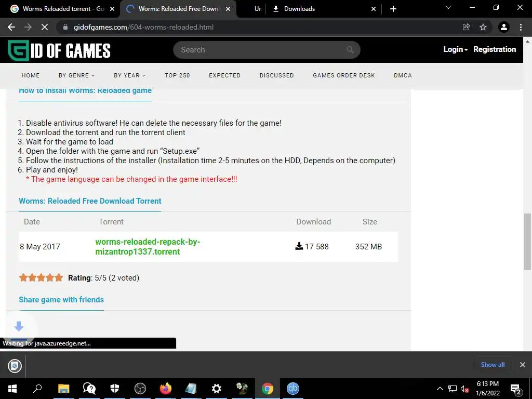Open GAMES ORDER DESK page

click(x=344, y=75)
